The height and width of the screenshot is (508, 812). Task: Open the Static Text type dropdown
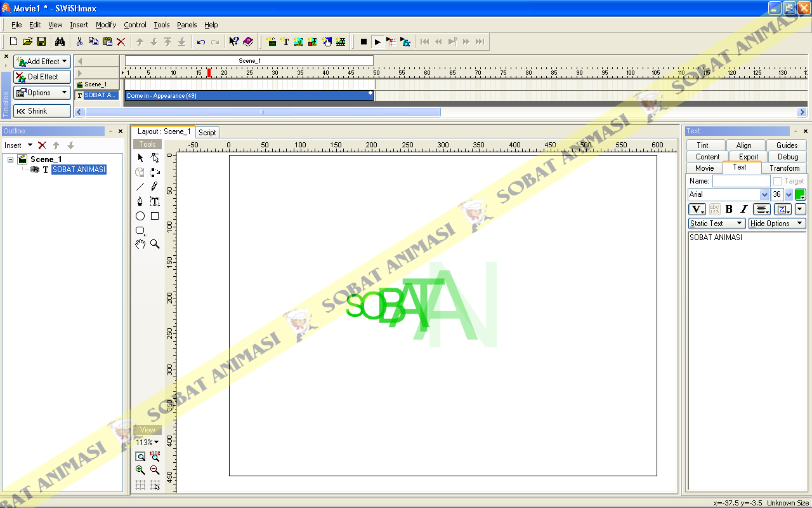[717, 223]
